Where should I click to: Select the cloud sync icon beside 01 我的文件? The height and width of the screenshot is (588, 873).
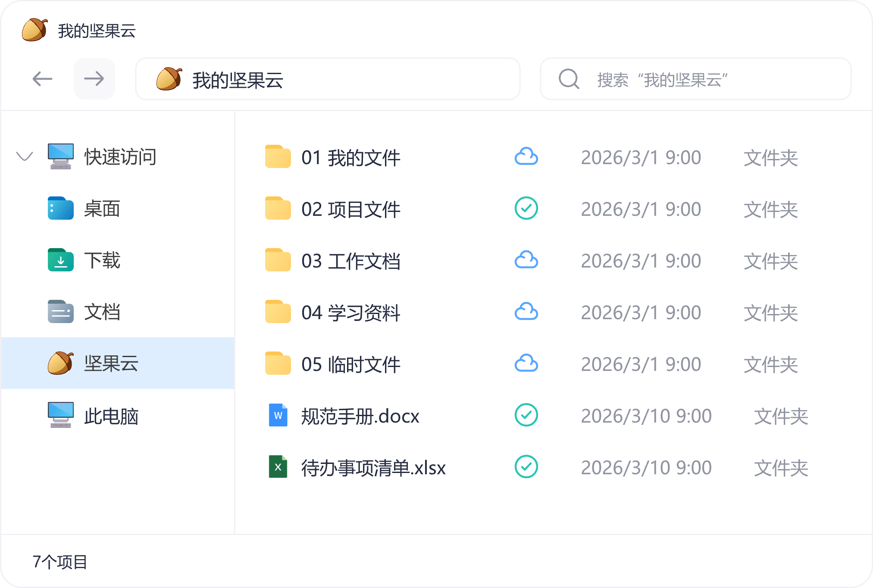(526, 157)
